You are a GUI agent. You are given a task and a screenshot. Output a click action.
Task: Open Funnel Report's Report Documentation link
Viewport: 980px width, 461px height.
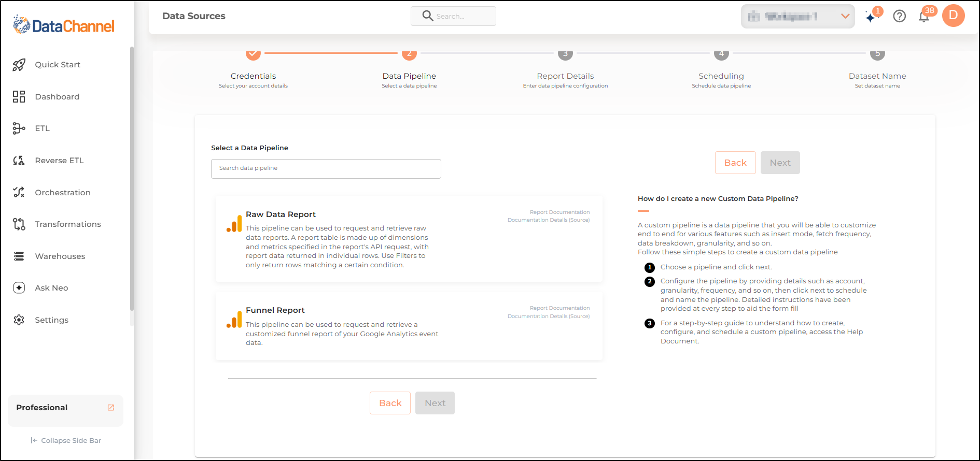[559, 308]
